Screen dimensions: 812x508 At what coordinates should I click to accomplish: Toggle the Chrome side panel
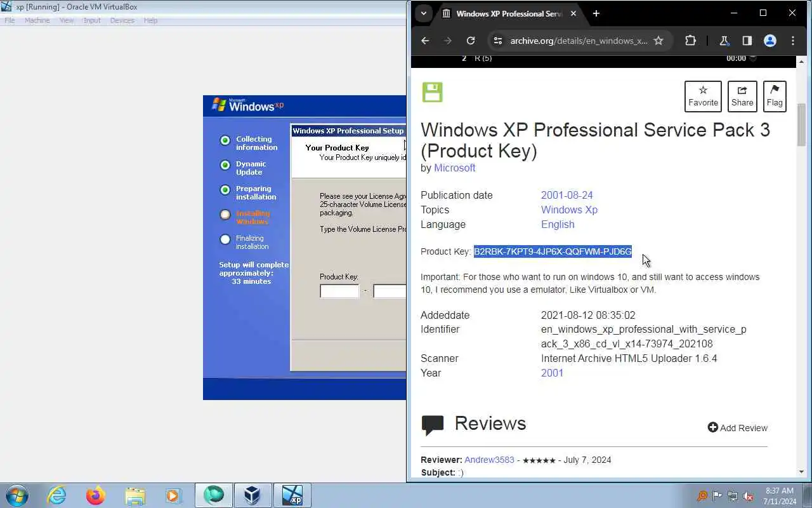747,41
